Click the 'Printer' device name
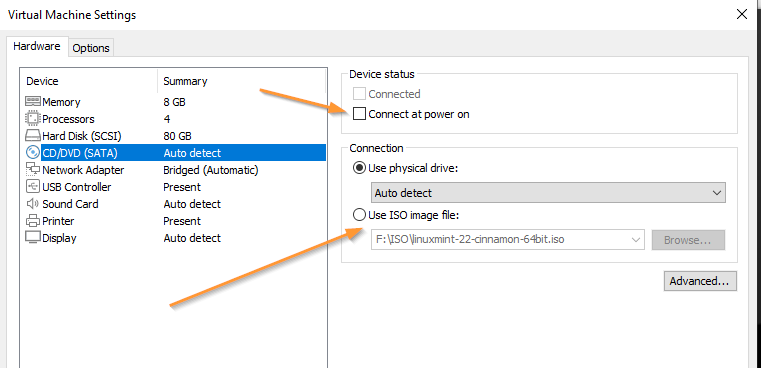The image size is (761, 368). (x=58, y=221)
